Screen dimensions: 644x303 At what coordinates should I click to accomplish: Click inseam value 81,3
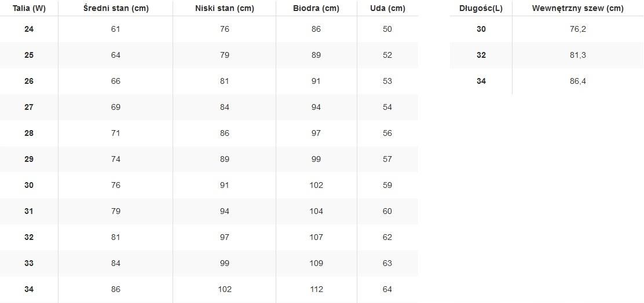577,55
